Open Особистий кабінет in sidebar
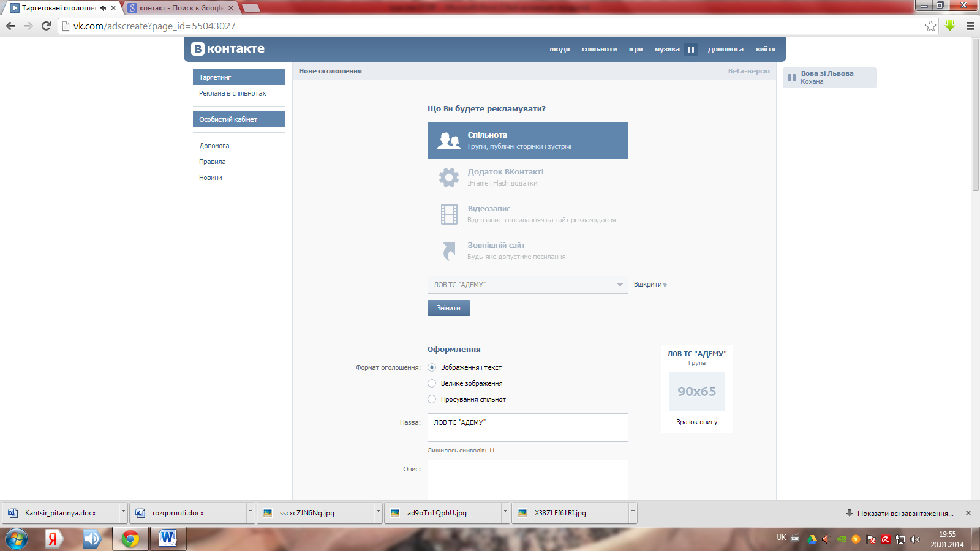Screen dimensions: 980x551 click(x=239, y=119)
